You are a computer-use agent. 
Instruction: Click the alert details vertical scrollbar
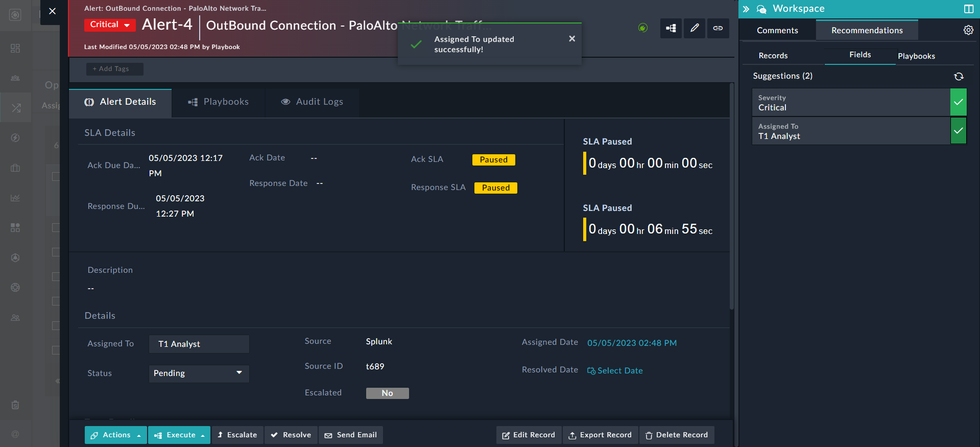point(731,204)
